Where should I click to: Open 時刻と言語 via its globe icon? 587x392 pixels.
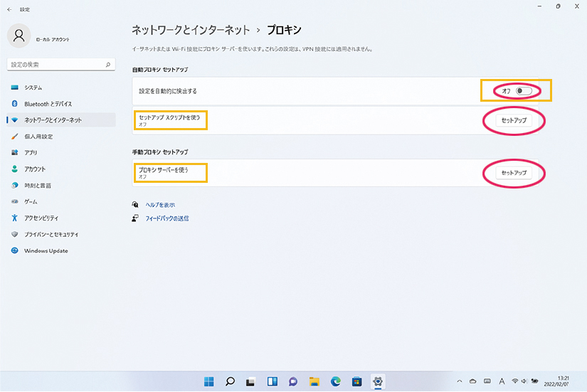15,186
